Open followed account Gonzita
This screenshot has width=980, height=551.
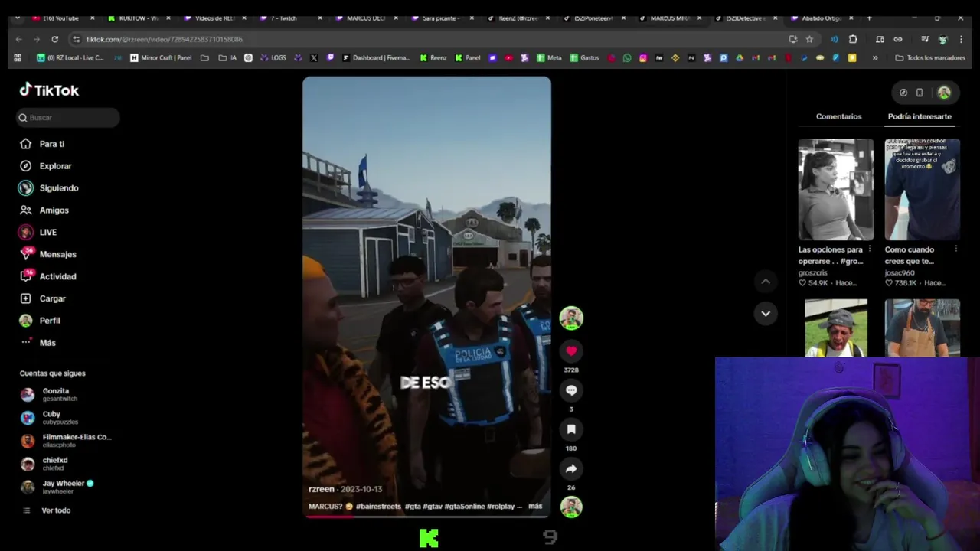coord(49,394)
